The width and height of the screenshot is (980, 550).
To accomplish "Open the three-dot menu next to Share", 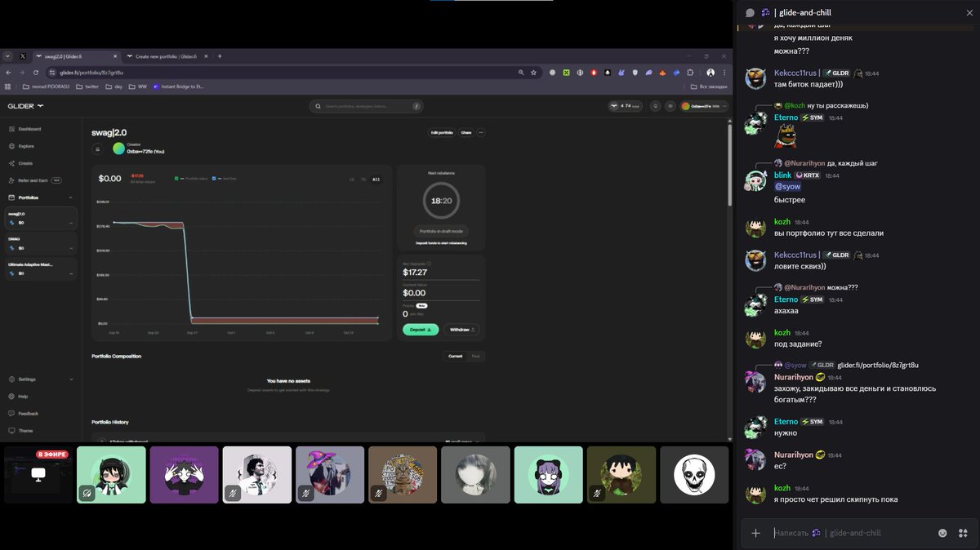I will pyautogui.click(x=481, y=132).
